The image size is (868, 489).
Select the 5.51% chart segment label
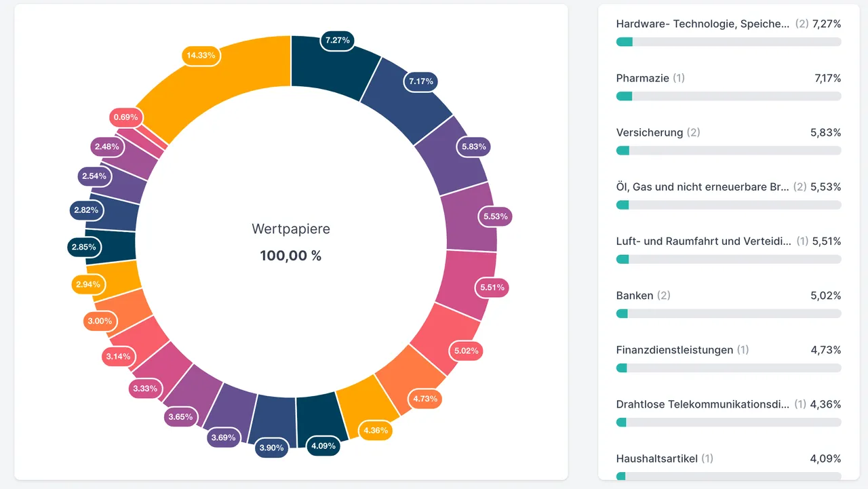(493, 288)
